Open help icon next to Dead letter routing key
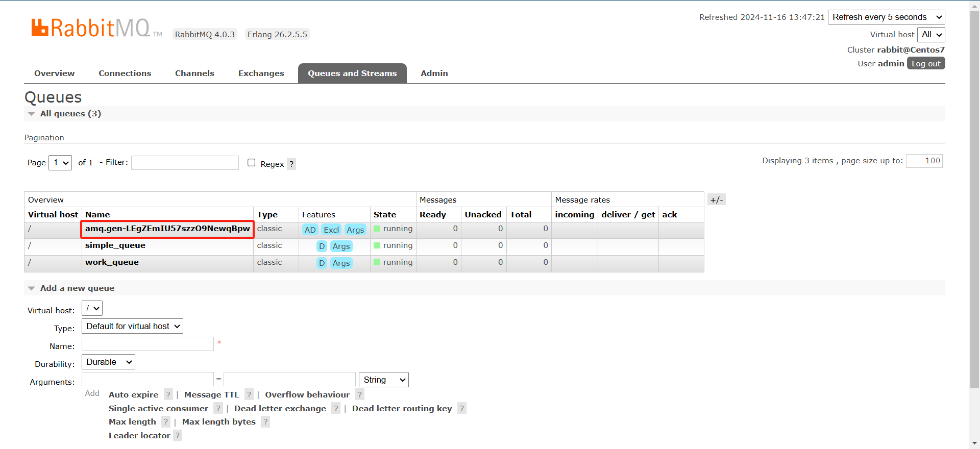 pos(462,408)
